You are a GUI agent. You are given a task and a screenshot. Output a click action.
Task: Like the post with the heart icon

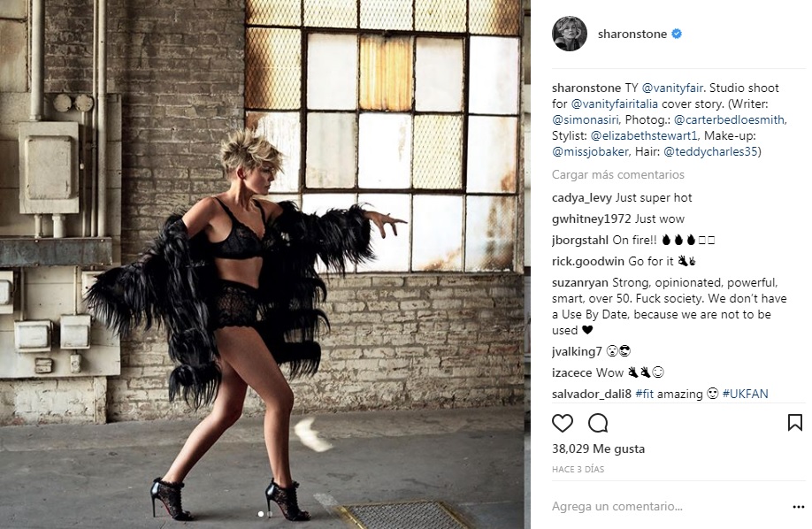[x=563, y=424]
